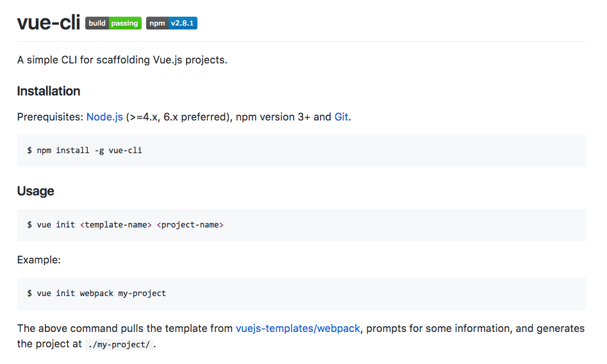The width and height of the screenshot is (607, 364).
Task: Click the Example: label
Action: pyautogui.click(x=38, y=260)
